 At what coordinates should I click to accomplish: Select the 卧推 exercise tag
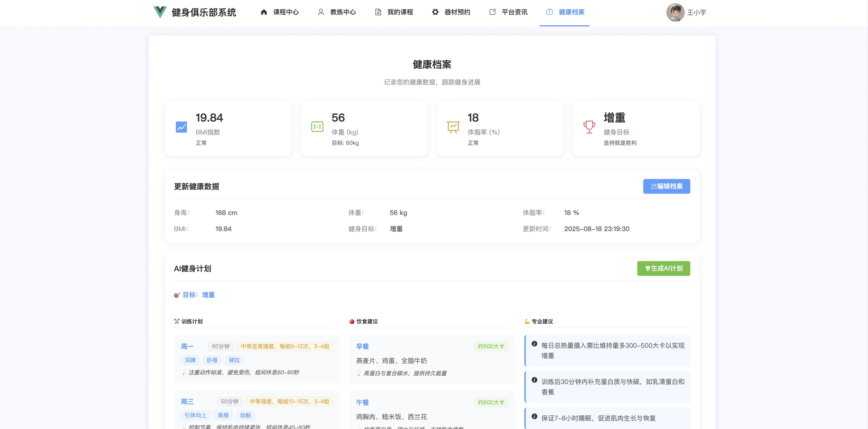(x=212, y=360)
